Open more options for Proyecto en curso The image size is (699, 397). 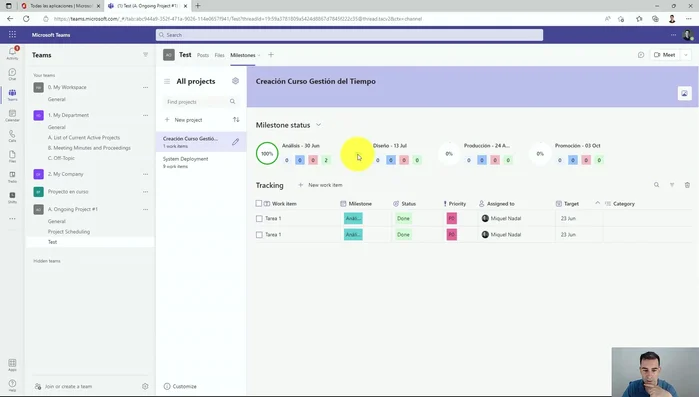click(x=145, y=192)
